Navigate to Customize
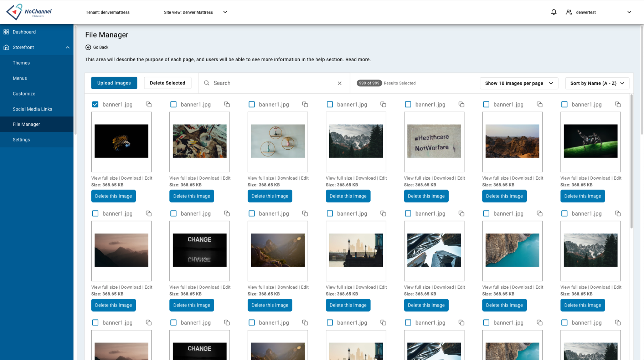The height and width of the screenshot is (360, 644). pyautogui.click(x=37, y=94)
